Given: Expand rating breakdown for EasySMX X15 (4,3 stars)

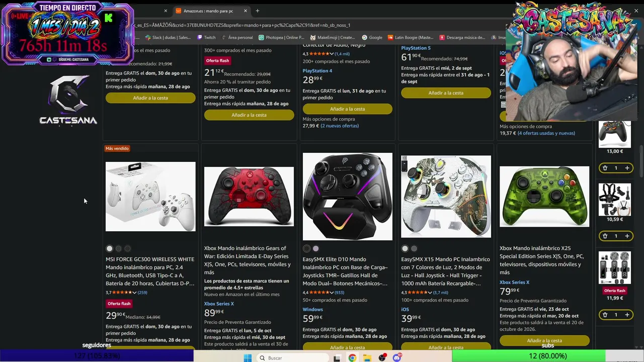Looking at the screenshot, I should (430, 293).
